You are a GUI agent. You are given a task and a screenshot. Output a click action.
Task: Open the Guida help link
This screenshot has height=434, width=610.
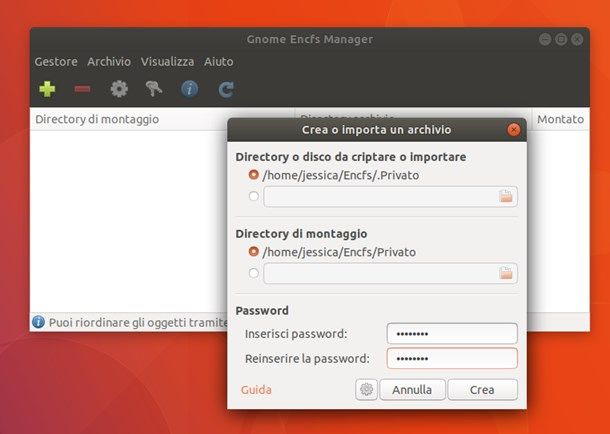coord(256,390)
